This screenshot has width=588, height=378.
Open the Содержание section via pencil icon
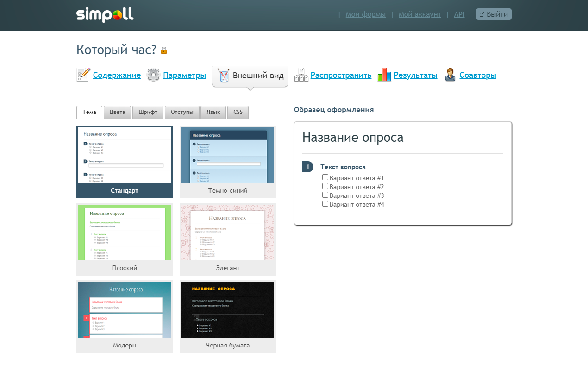click(x=83, y=75)
